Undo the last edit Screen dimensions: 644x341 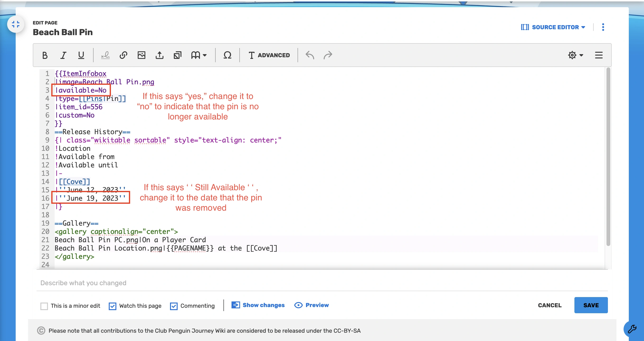[x=310, y=55]
